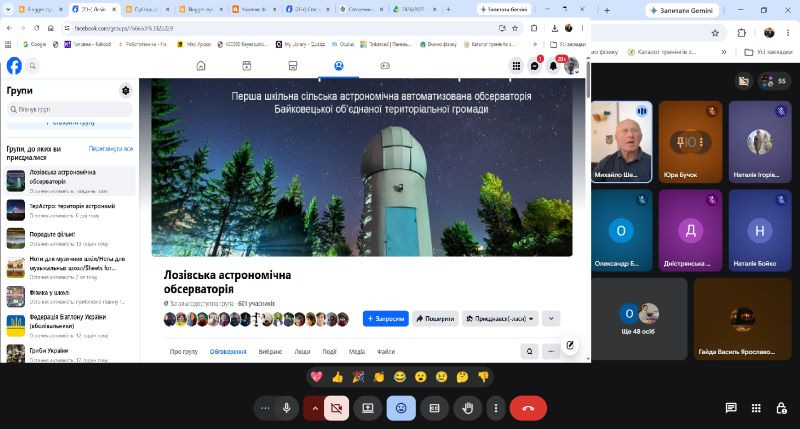Toggle screen presentation in Meet
The width and height of the screenshot is (800, 429).
(x=368, y=408)
